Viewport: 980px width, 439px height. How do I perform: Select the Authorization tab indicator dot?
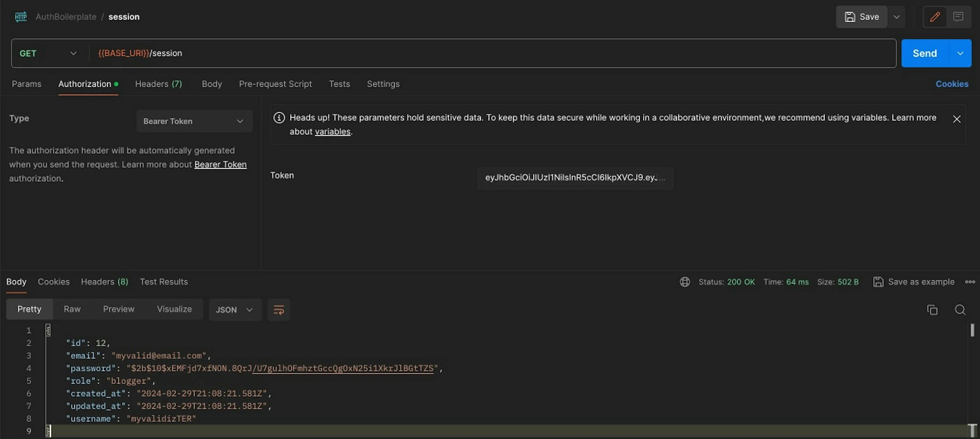coord(116,83)
